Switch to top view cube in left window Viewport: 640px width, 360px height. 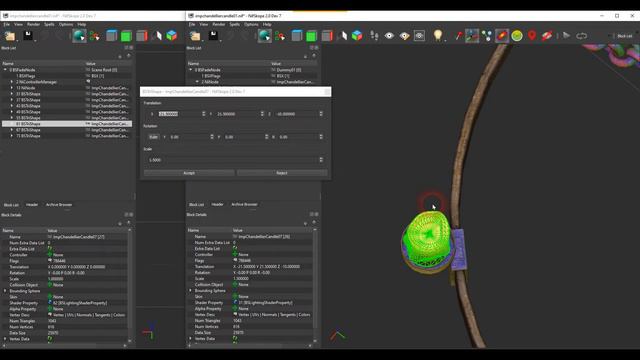coord(111,36)
